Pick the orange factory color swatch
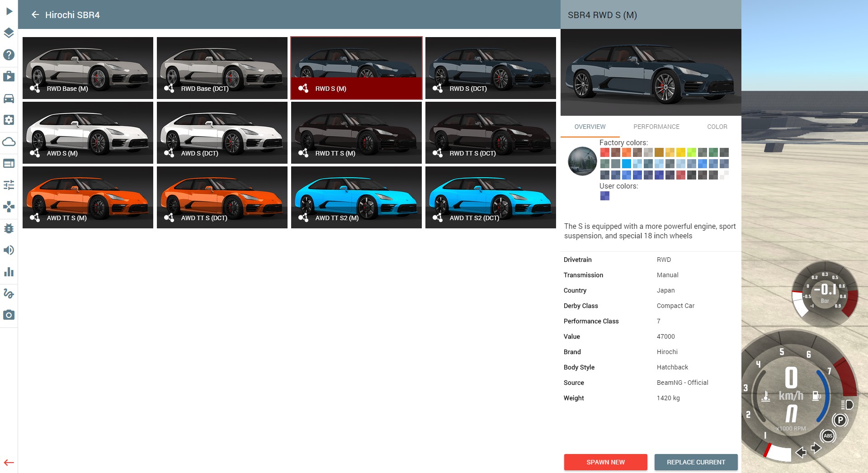 pos(627,152)
